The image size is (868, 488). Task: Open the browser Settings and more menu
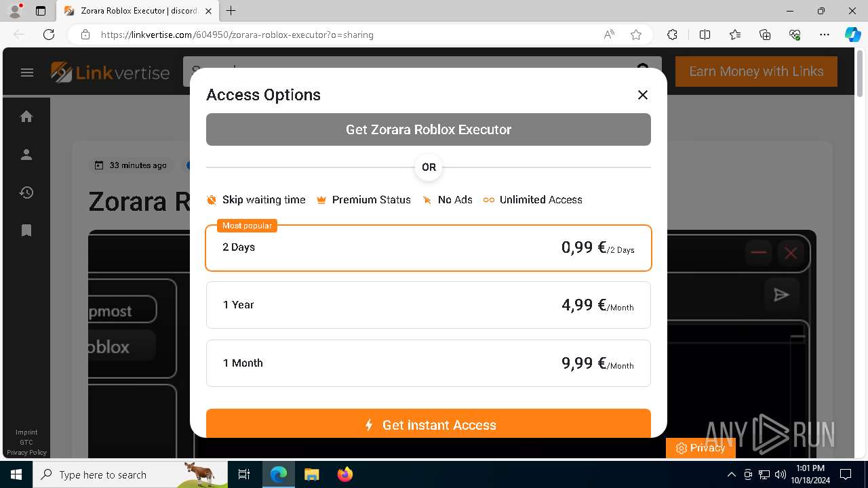point(825,35)
